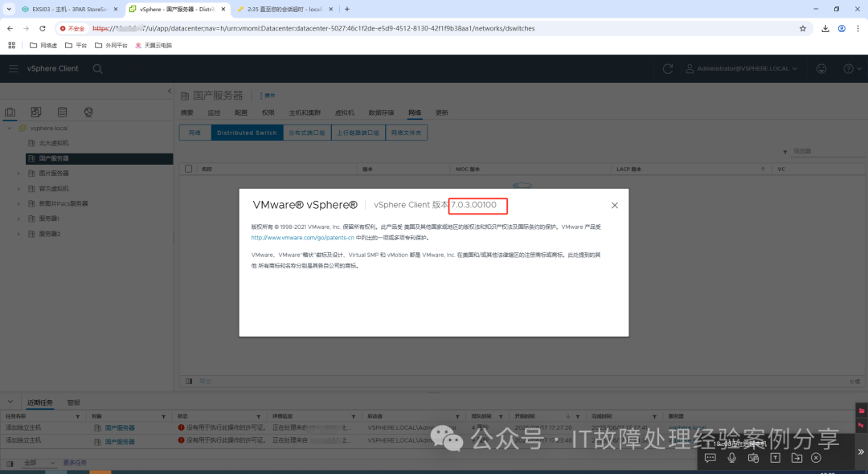Collapse the recent tasks panel chevron
The height and width of the screenshot is (474, 868).
click(x=10, y=402)
